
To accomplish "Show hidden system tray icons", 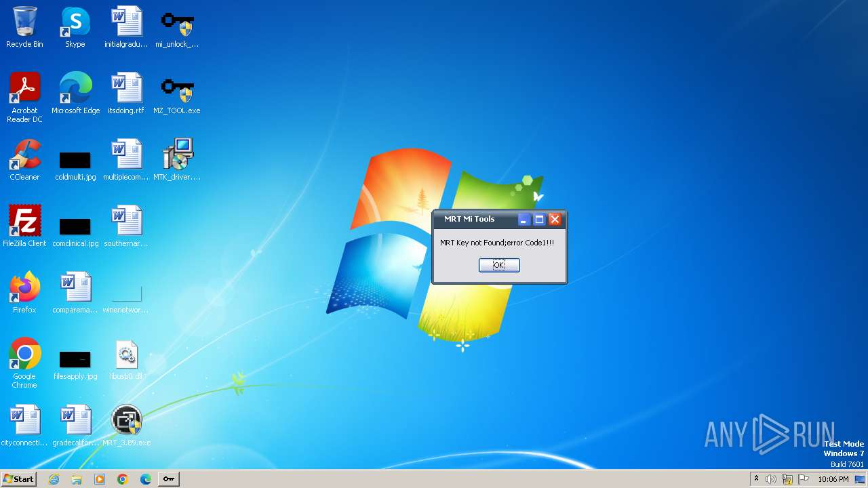I will point(756,479).
